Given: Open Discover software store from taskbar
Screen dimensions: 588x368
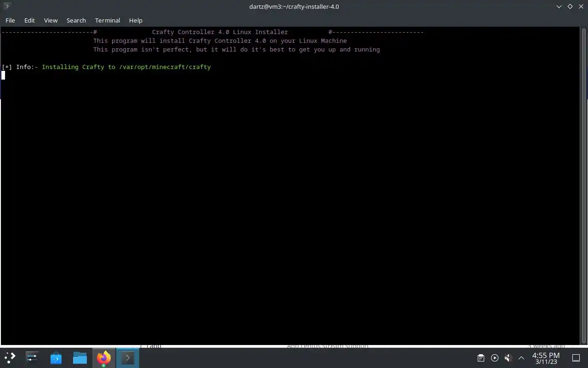Looking at the screenshot, I should click(56, 357).
